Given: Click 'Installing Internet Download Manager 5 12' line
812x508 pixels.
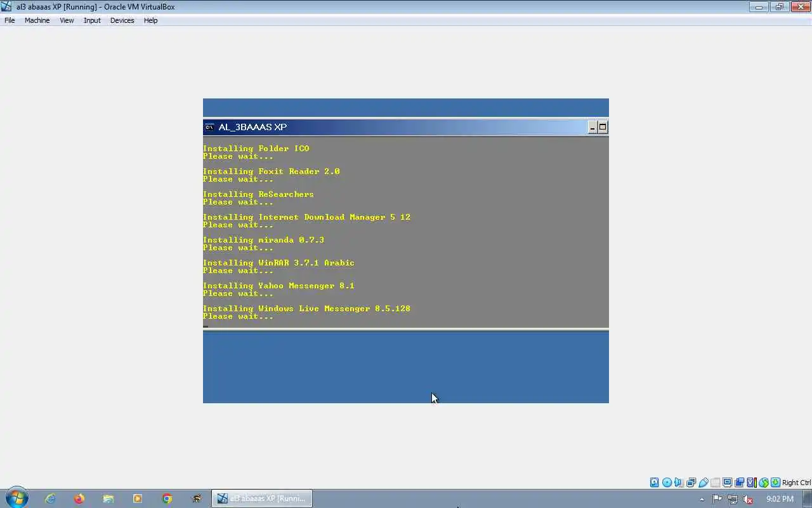Looking at the screenshot, I should pyautogui.click(x=307, y=217).
